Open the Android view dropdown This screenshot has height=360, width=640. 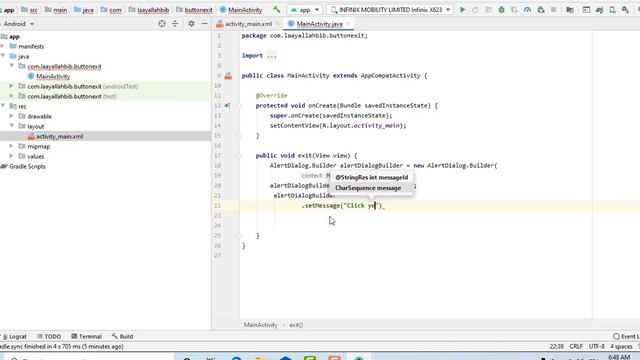[19, 24]
